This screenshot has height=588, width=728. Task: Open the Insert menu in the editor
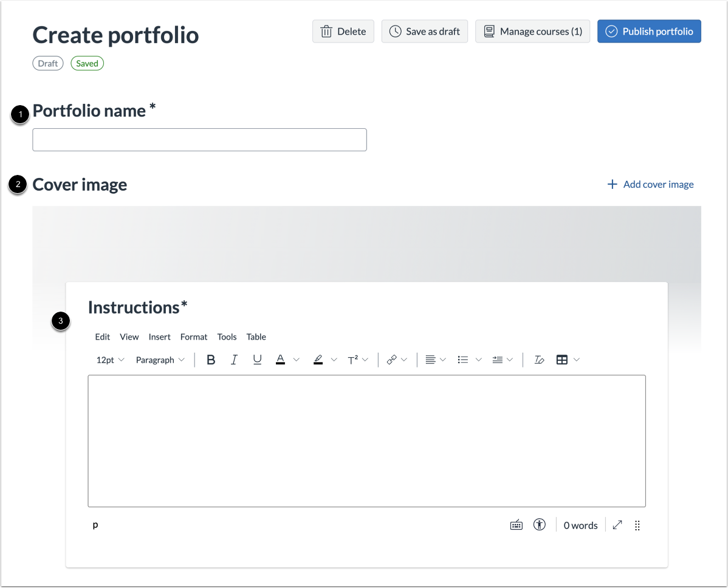(x=159, y=337)
